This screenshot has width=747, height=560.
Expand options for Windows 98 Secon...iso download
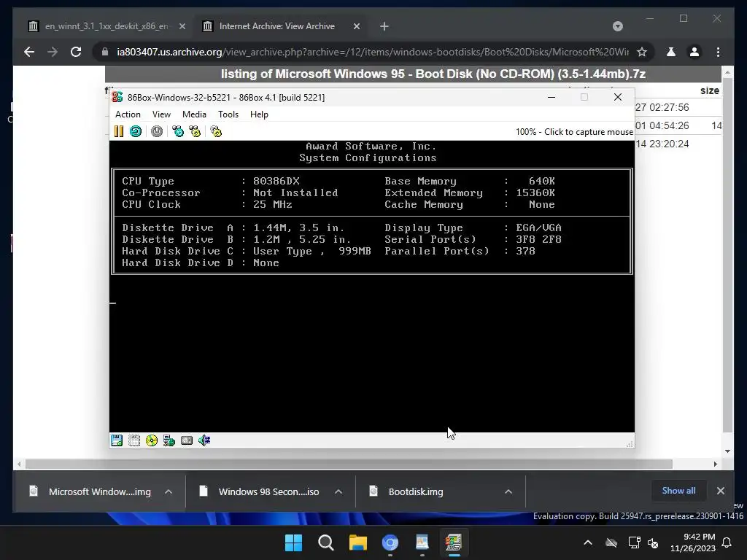pyautogui.click(x=338, y=491)
